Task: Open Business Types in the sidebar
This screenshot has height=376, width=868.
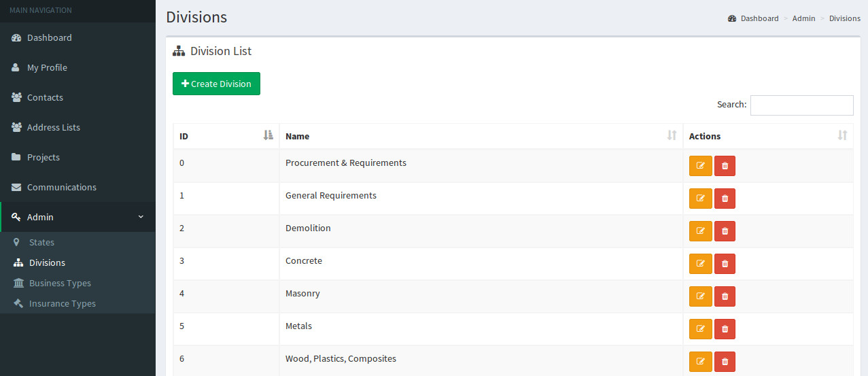Action: [x=60, y=283]
